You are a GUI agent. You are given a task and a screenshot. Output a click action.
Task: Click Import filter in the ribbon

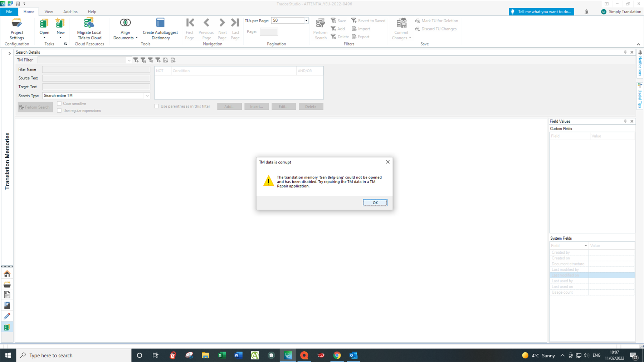pos(361,29)
